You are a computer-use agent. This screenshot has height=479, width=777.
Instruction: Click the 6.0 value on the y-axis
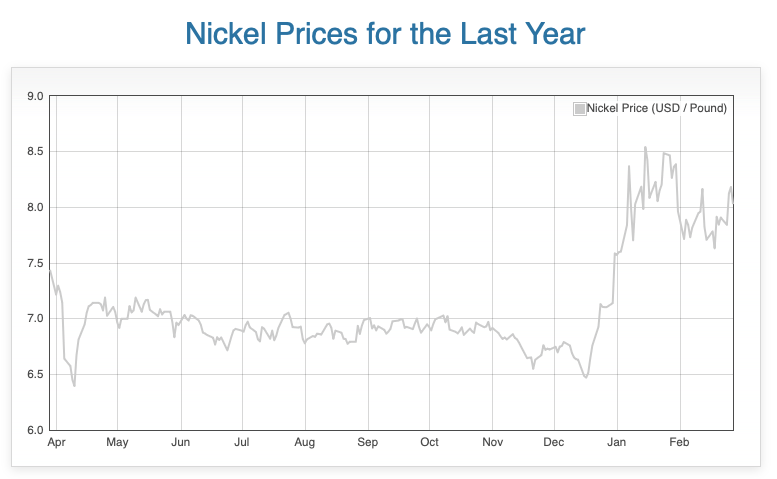(x=35, y=430)
